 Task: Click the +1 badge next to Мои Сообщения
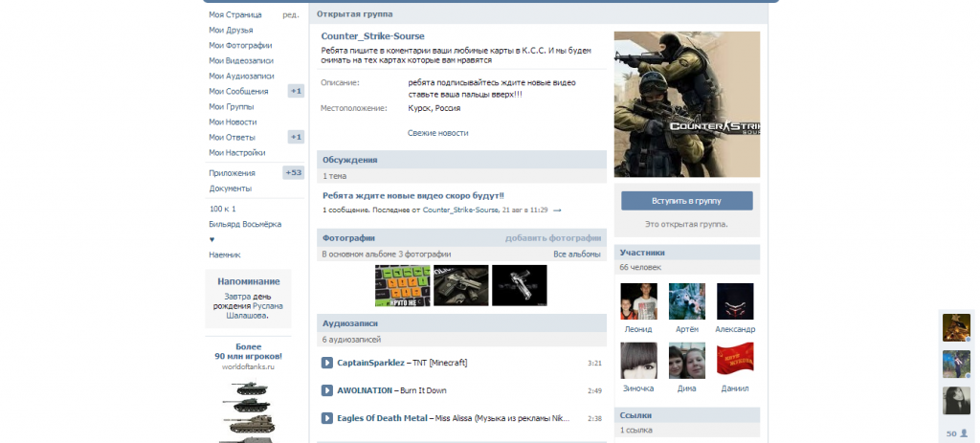click(296, 91)
